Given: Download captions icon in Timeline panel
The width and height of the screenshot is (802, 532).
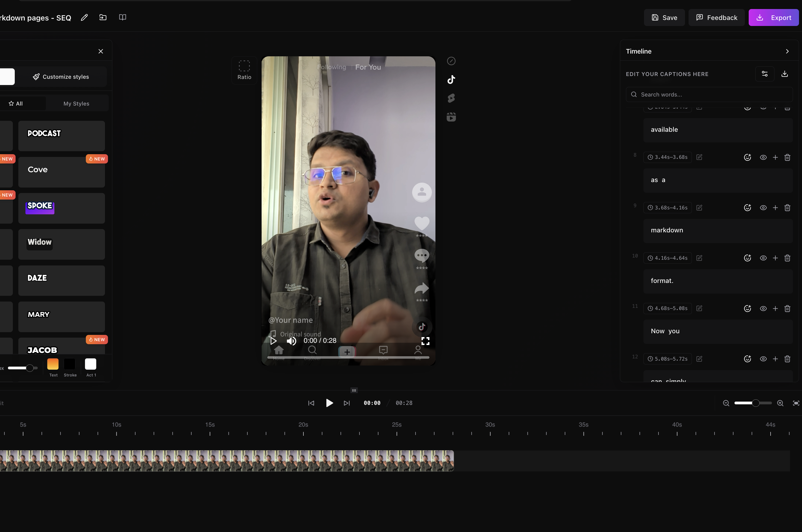Looking at the screenshot, I should [784, 74].
